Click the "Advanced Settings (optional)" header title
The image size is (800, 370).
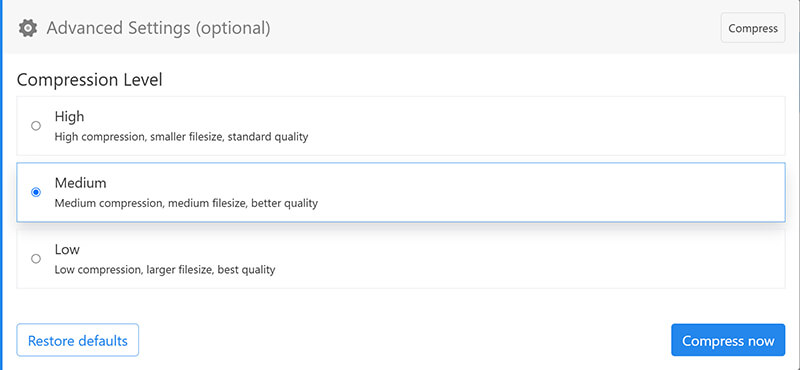pos(158,28)
